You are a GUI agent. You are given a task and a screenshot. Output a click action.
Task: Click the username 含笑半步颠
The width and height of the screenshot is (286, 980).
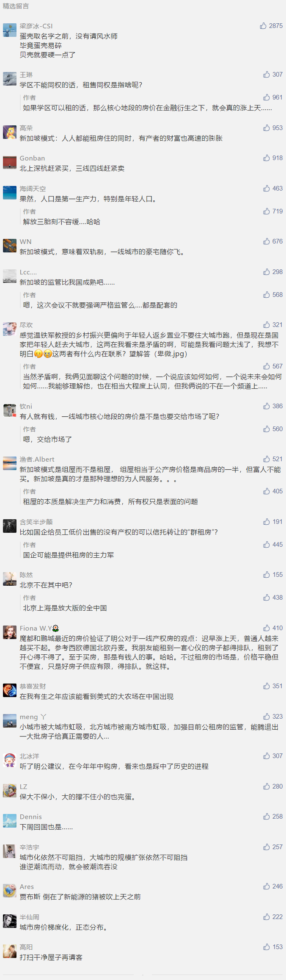coord(36,522)
